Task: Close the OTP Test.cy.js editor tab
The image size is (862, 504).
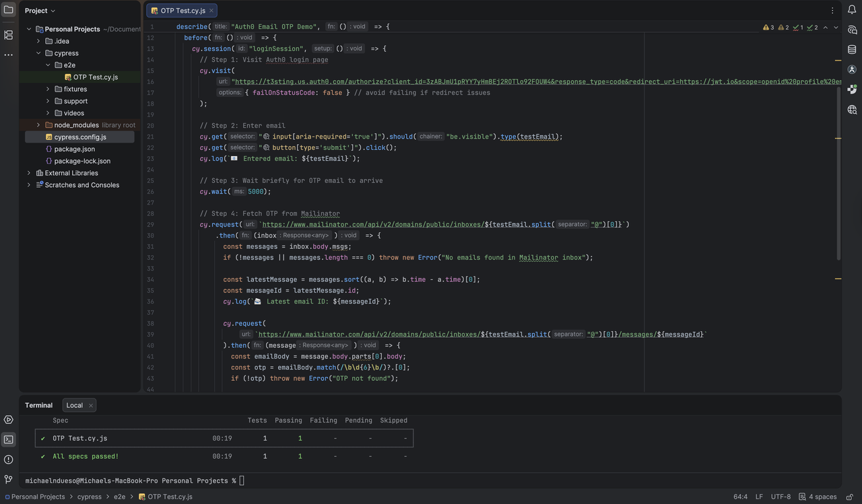Action: click(x=211, y=11)
